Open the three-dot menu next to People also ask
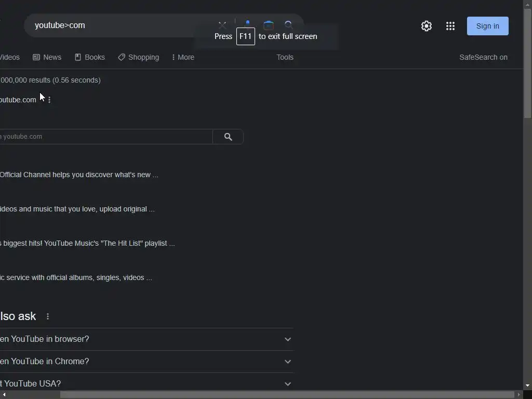This screenshot has height=399, width=532. tap(48, 316)
